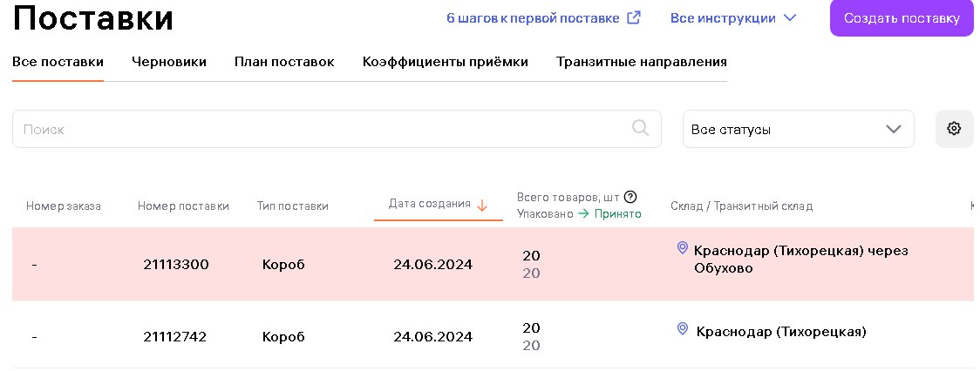Sort by the Номер поставки column header
This screenshot has height=371, width=980.
[x=183, y=206]
